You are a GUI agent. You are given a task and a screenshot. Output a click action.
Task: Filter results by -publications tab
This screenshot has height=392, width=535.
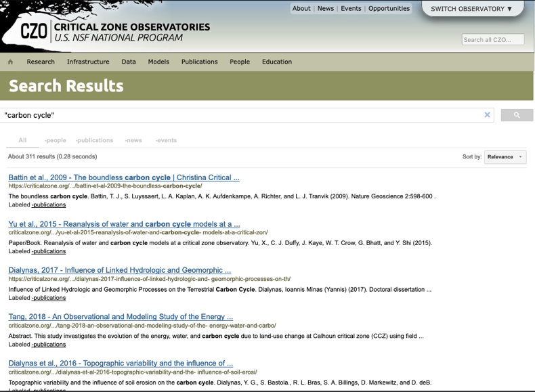[94, 140]
